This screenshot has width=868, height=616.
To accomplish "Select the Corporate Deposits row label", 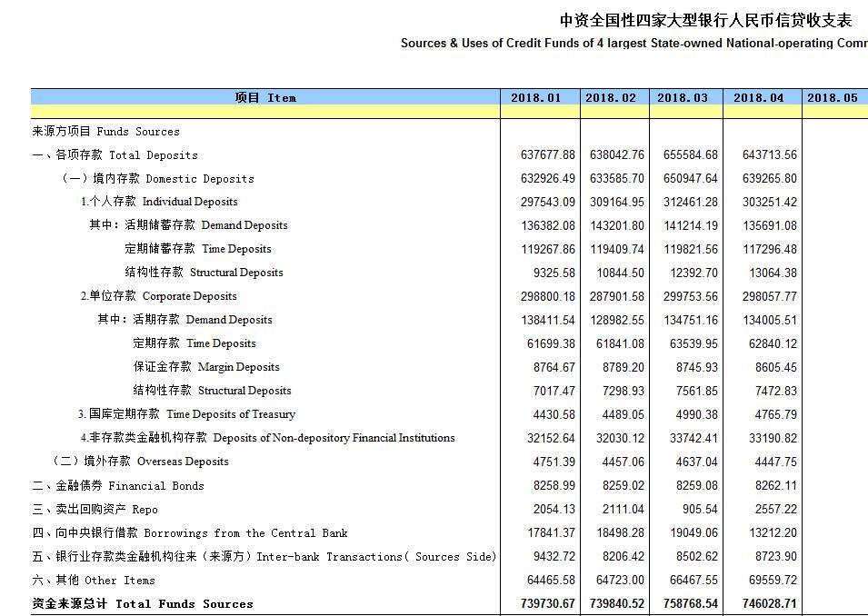I will [x=158, y=296].
